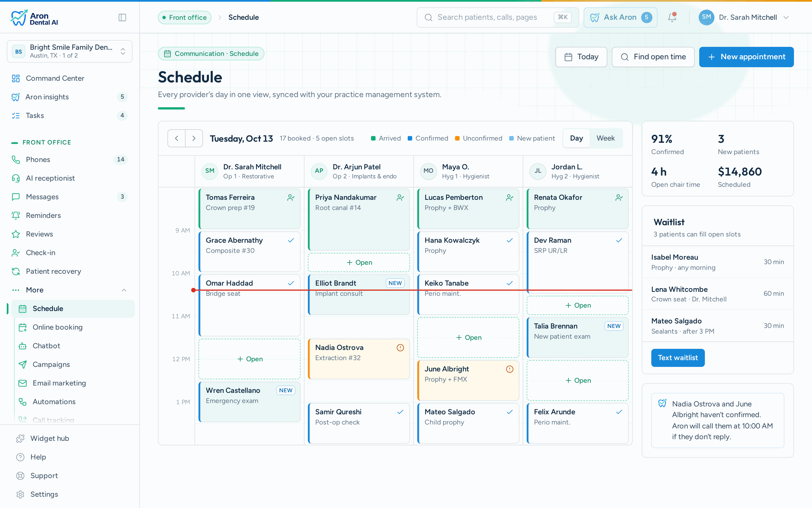This screenshot has width=812, height=508.
Task: Open slot under Priya Nandakumar's appointment
Action: coord(359,262)
